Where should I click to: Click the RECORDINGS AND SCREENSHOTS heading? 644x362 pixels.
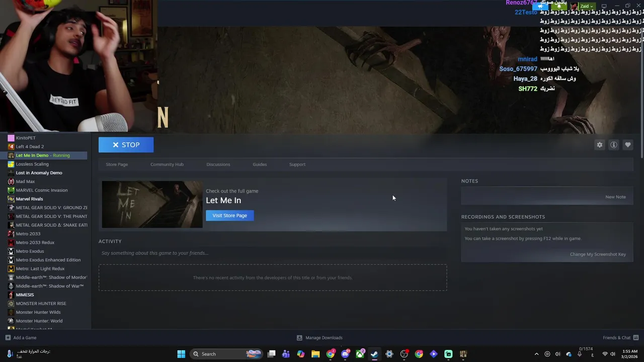pyautogui.click(x=503, y=217)
